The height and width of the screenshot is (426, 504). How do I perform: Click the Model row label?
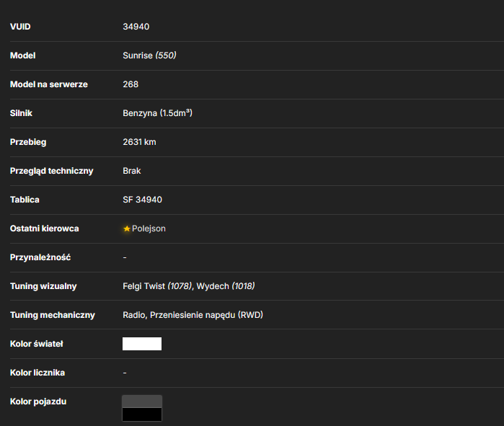23,56
